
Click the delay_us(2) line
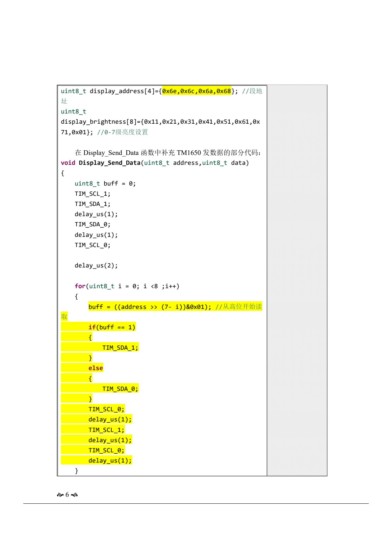point(96,265)
